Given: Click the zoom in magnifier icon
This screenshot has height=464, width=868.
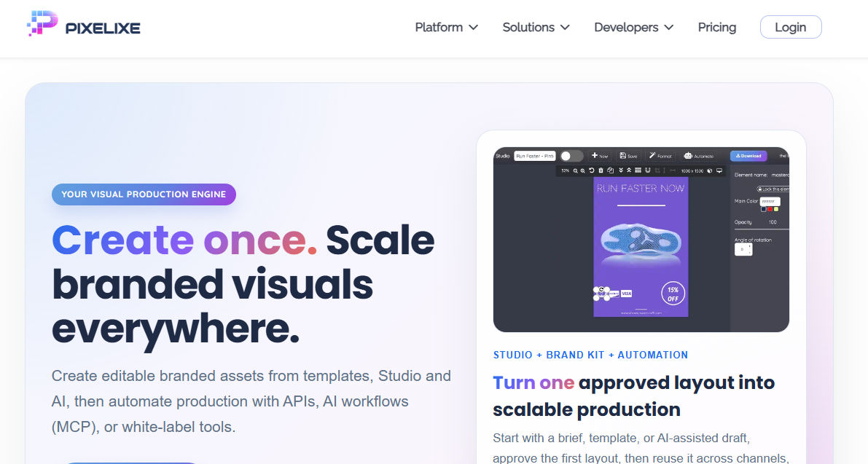Looking at the screenshot, I should coord(583,171).
